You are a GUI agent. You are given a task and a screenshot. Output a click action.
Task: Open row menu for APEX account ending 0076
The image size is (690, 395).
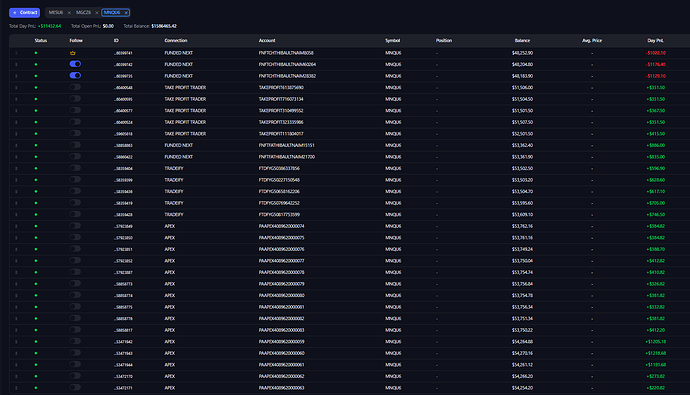pyautogui.click(x=16, y=249)
